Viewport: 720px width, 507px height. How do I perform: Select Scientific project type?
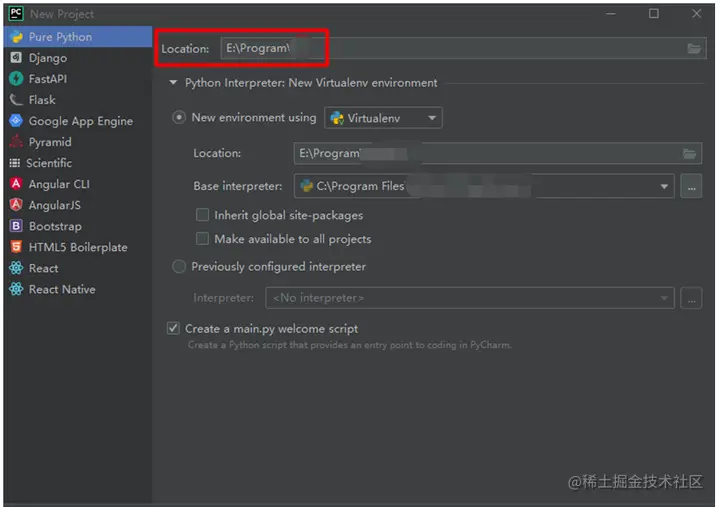coord(78,163)
